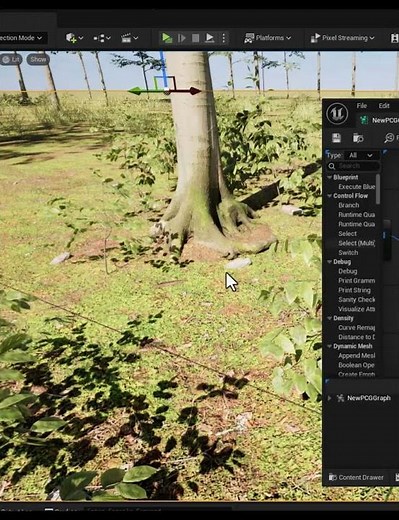The width and height of the screenshot is (399, 520).
Task: Select the NewPCG asset tab
Action: pyautogui.click(x=379, y=120)
